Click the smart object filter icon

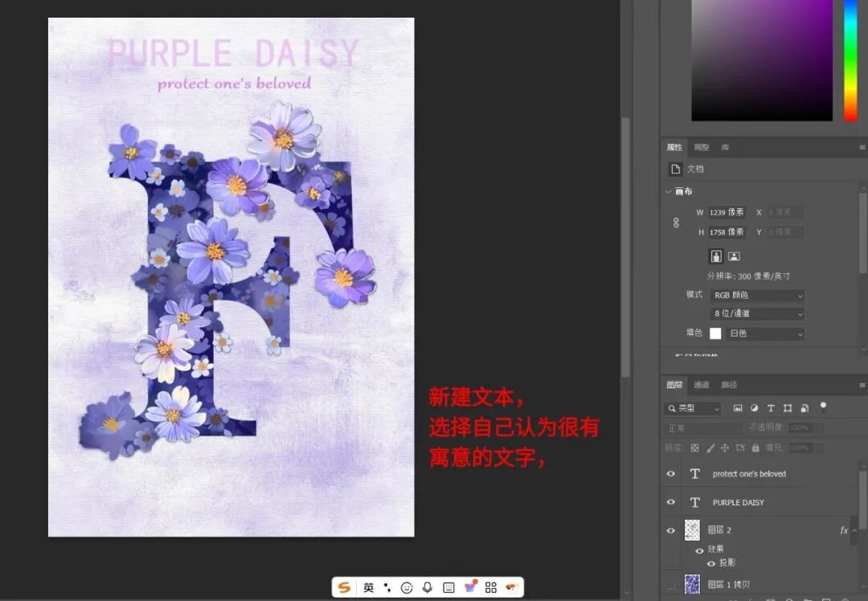805,408
